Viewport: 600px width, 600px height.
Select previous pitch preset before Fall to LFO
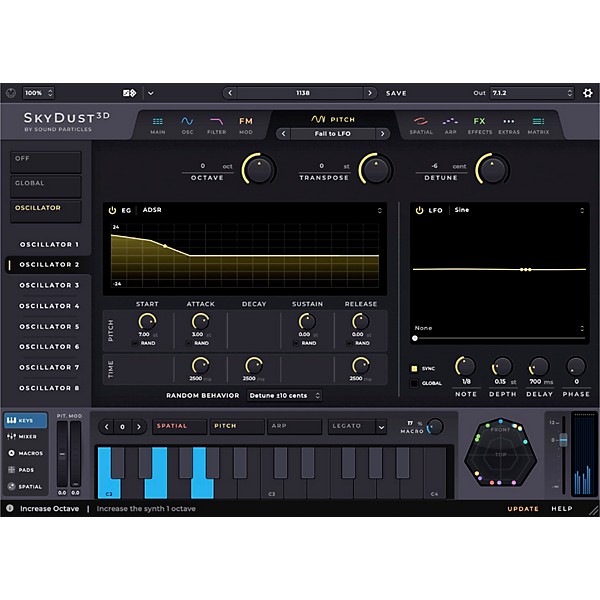click(x=283, y=134)
